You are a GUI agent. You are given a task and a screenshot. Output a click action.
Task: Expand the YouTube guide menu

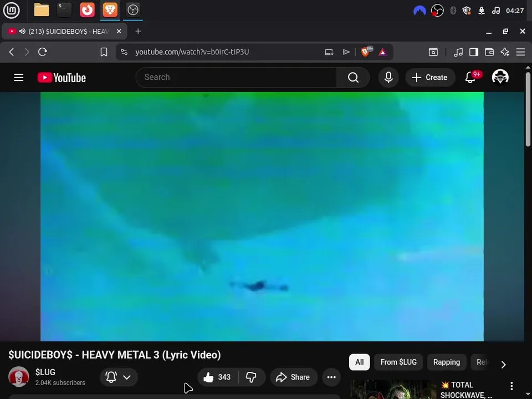coord(19,78)
